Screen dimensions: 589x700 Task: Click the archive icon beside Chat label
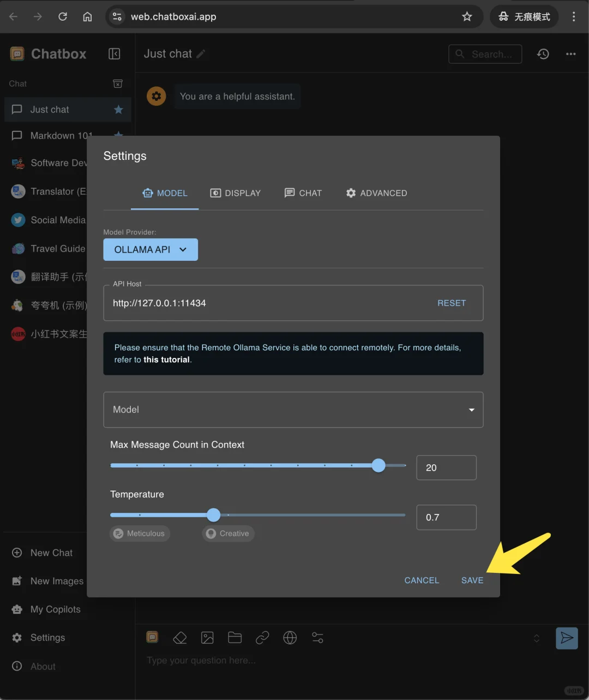coord(117,83)
